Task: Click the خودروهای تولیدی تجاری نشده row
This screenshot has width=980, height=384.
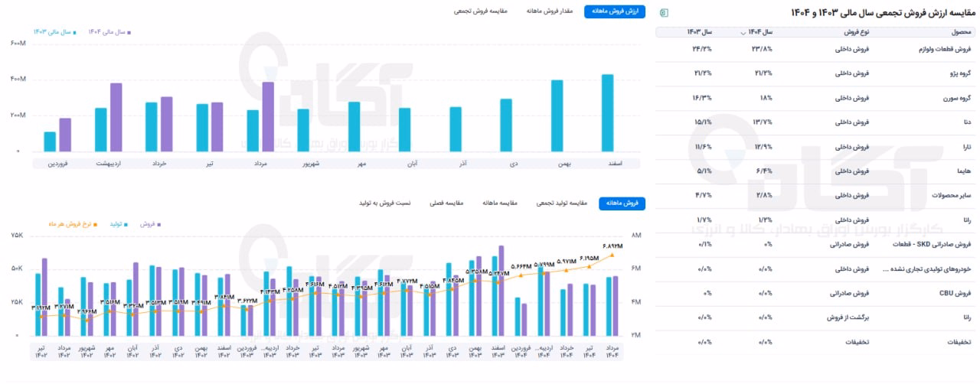Action: coord(816,270)
